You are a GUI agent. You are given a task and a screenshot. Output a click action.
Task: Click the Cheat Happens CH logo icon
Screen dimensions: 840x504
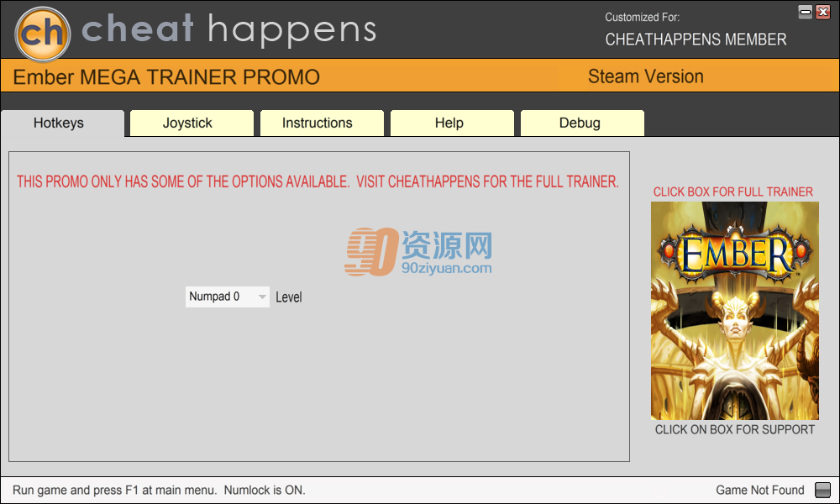point(42,34)
